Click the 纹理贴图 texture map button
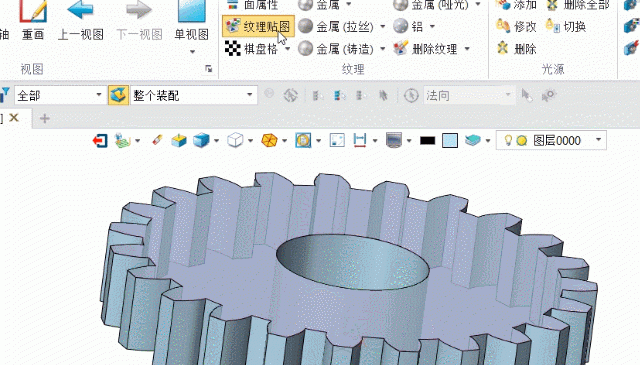Viewport: 640px width, 365px height. 258,27
